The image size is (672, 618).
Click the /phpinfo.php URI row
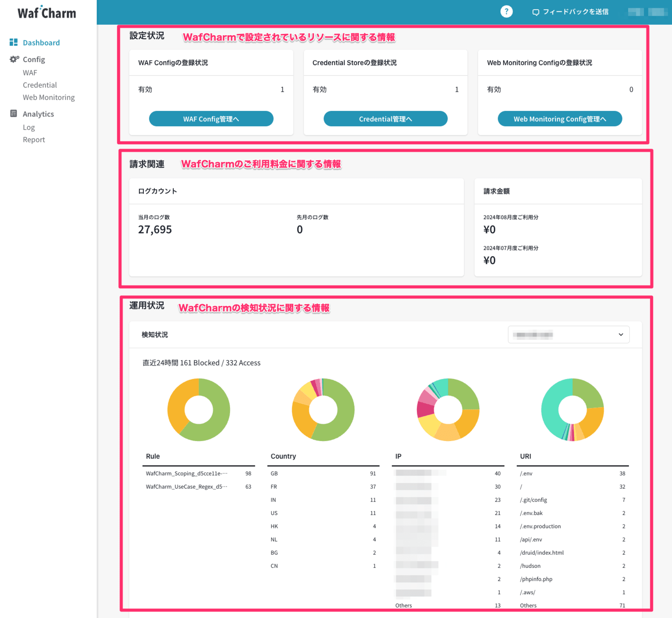click(x=573, y=579)
